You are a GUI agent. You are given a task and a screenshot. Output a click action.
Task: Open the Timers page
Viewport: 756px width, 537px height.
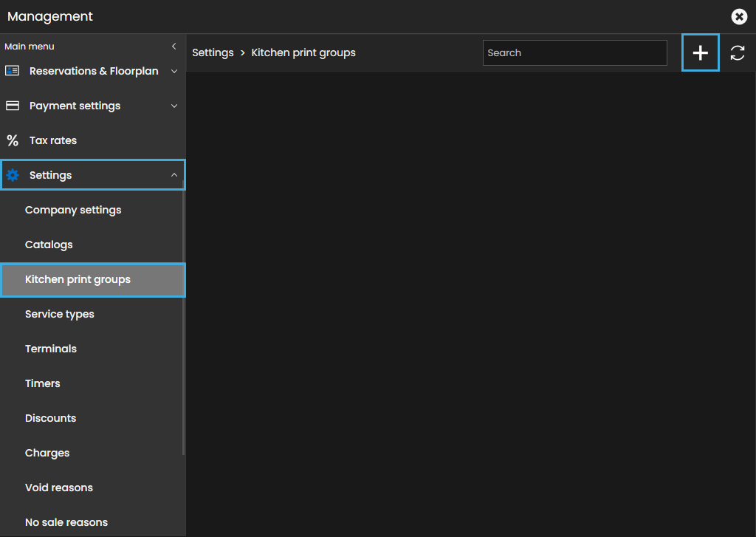click(x=43, y=383)
